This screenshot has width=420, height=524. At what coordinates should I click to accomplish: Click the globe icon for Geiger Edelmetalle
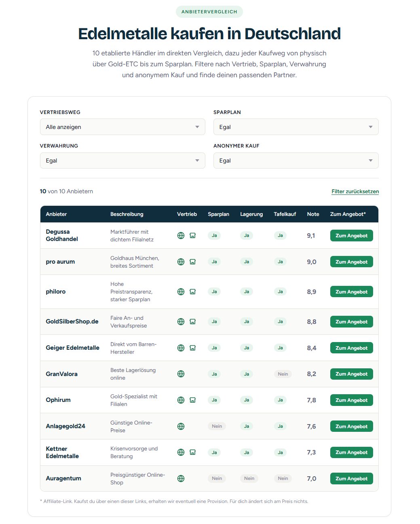click(x=181, y=348)
